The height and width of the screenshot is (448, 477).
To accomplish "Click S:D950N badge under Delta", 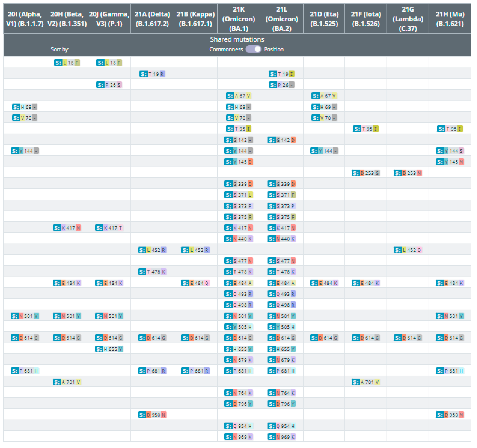I will click(x=152, y=415).
